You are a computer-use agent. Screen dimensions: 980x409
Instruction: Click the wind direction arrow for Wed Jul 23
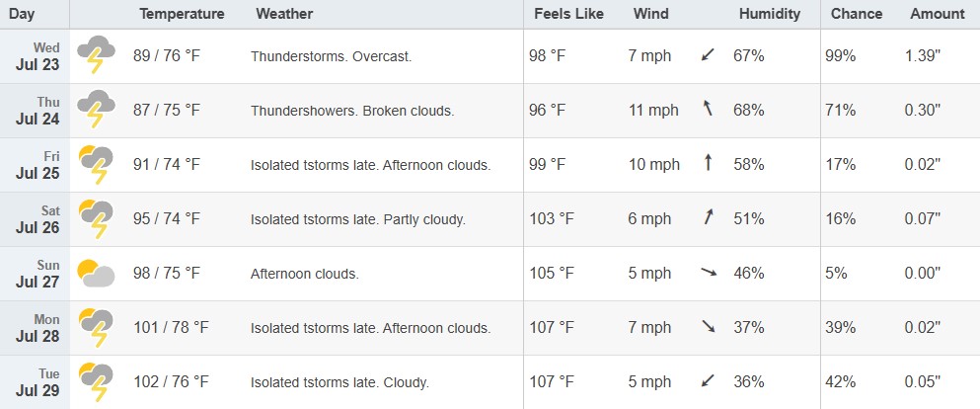[708, 55]
